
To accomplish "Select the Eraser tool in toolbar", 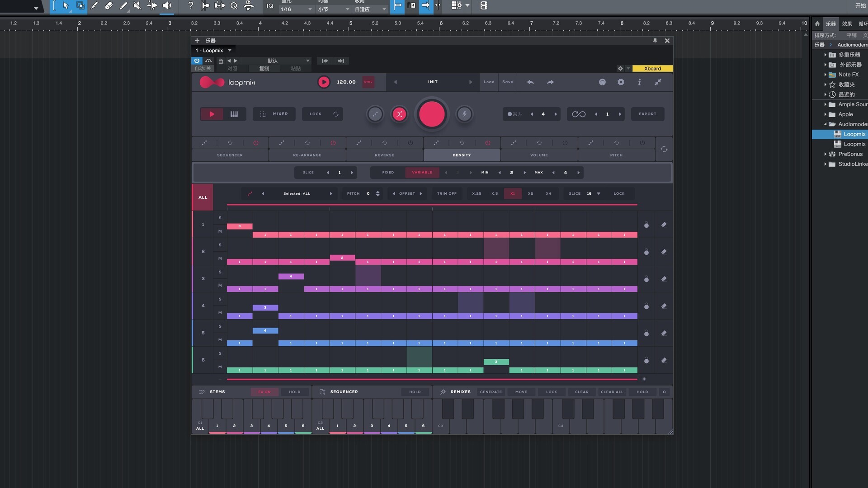I will click(108, 6).
